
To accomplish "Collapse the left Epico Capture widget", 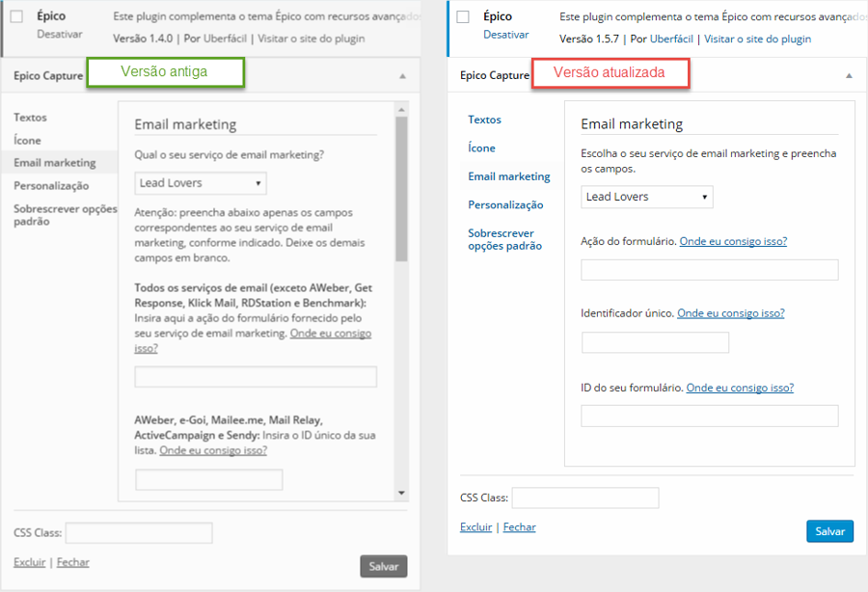I will click(x=402, y=75).
